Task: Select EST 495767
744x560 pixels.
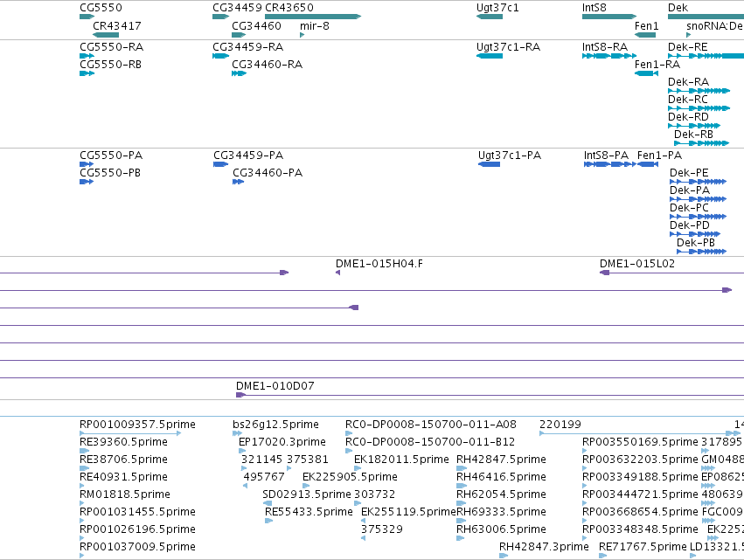Action: (264, 477)
